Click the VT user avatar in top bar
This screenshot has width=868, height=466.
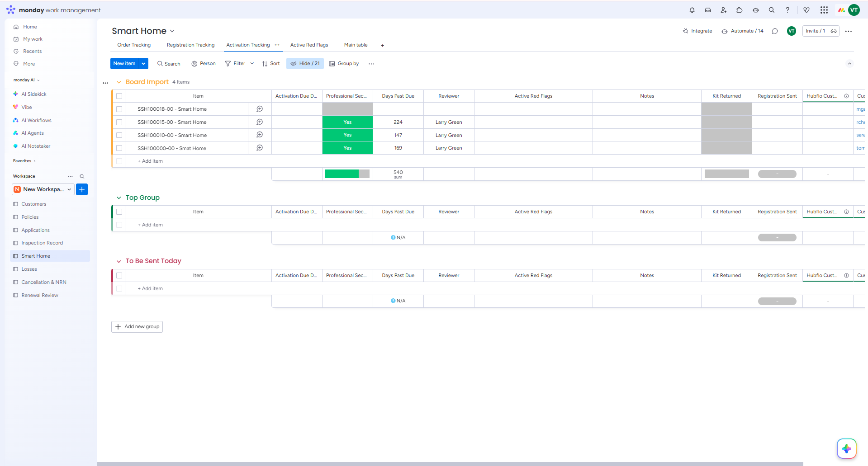(x=854, y=10)
